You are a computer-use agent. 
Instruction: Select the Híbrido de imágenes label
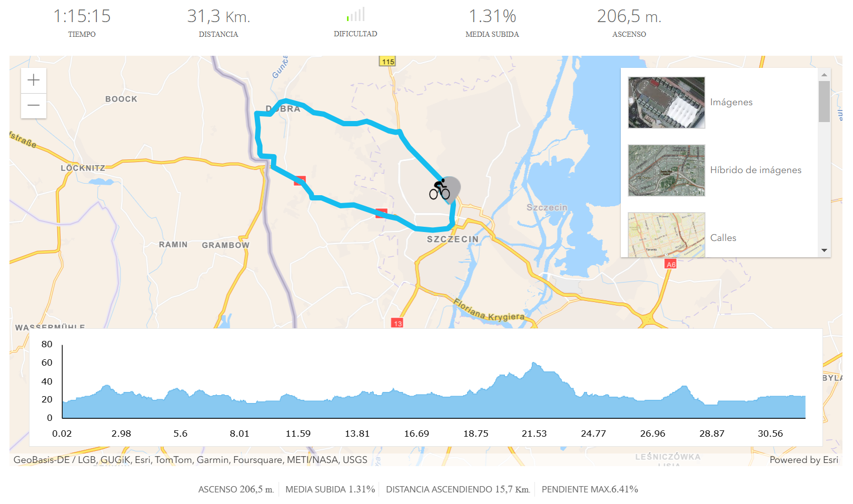click(756, 170)
